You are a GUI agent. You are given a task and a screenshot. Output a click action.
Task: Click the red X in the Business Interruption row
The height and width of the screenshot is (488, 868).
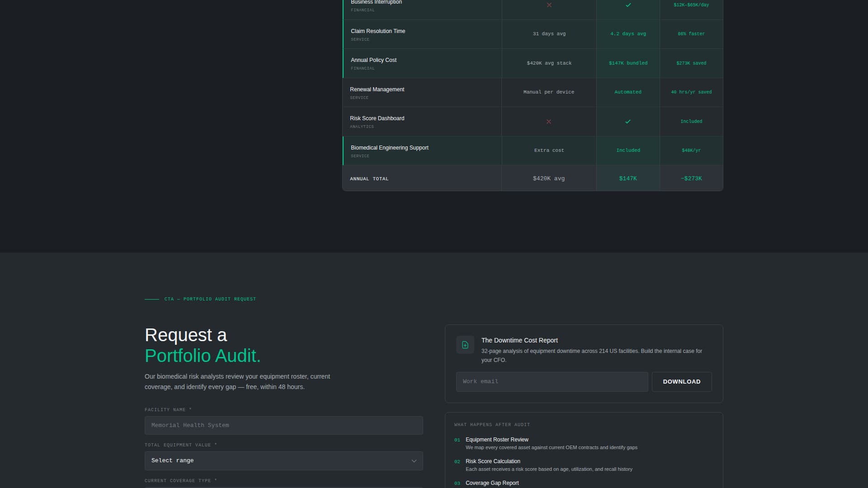tap(549, 5)
